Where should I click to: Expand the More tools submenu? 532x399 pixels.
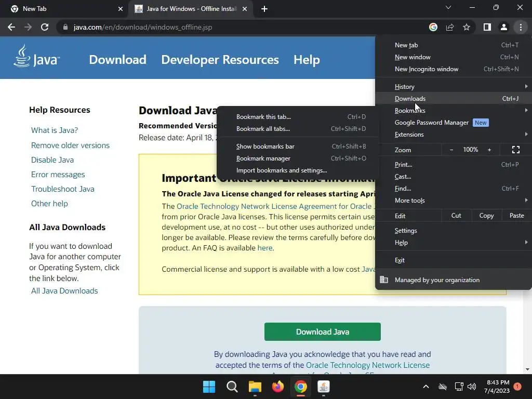(x=453, y=201)
